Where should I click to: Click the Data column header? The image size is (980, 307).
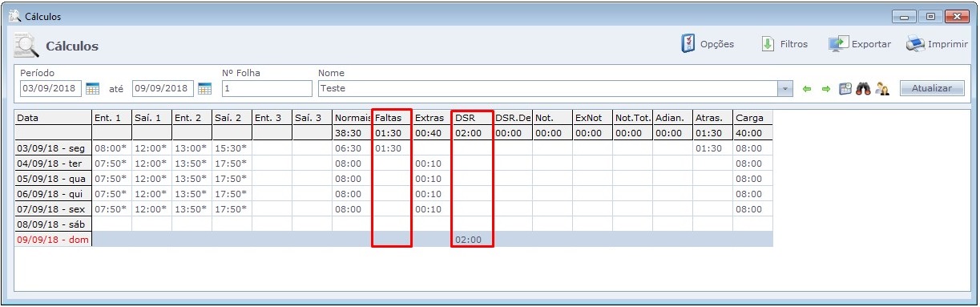pos(53,118)
